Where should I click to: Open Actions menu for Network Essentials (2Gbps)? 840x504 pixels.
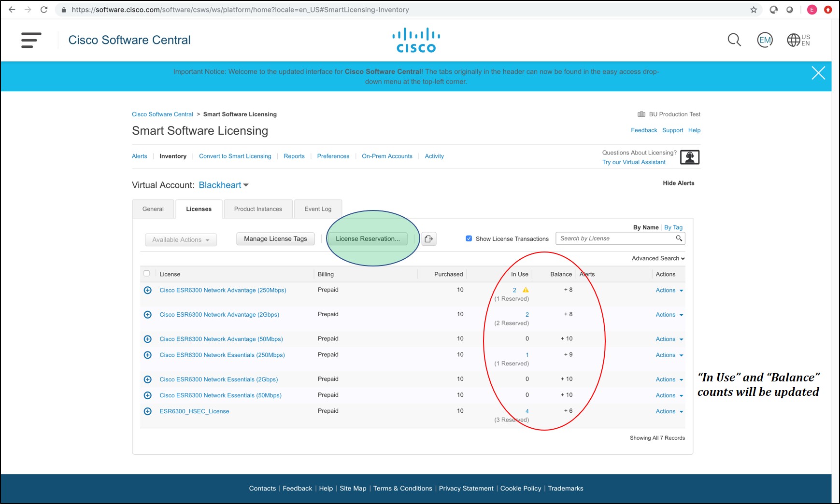click(669, 379)
